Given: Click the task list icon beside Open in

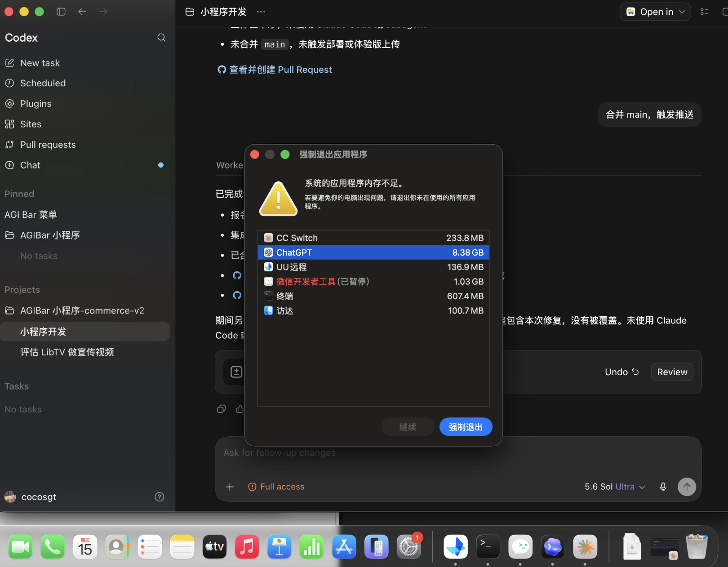Looking at the screenshot, I should tap(705, 12).
